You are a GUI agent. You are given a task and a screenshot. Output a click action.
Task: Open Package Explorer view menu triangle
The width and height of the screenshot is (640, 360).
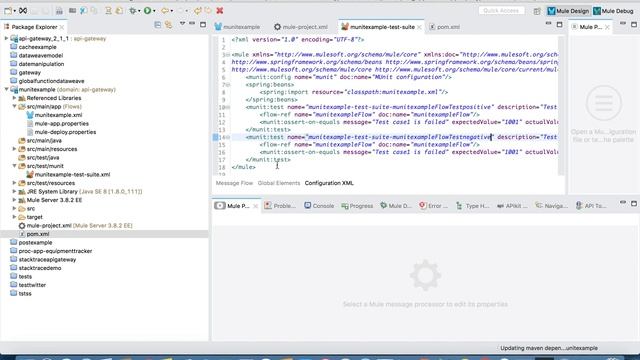(182, 24)
